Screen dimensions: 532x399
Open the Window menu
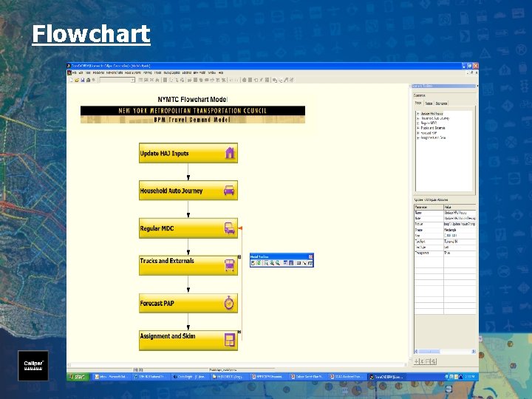(x=211, y=72)
